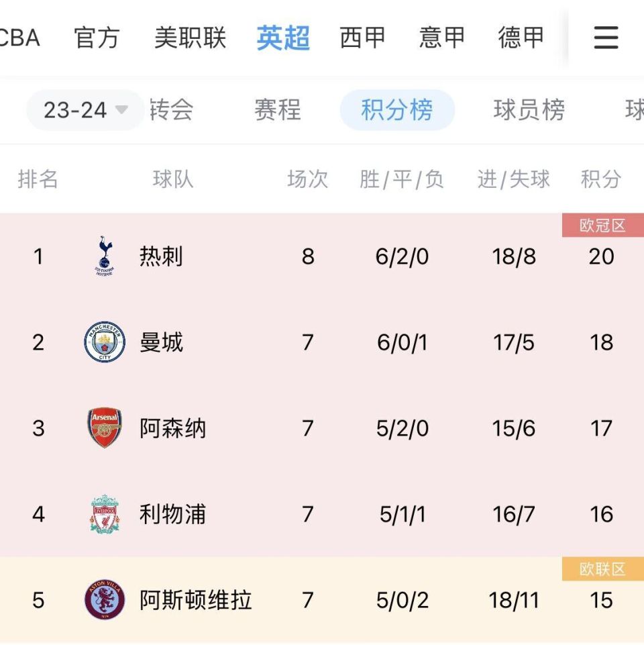Select the 德甲 league tab
Viewport: 644px width, 645px height.
point(521,38)
